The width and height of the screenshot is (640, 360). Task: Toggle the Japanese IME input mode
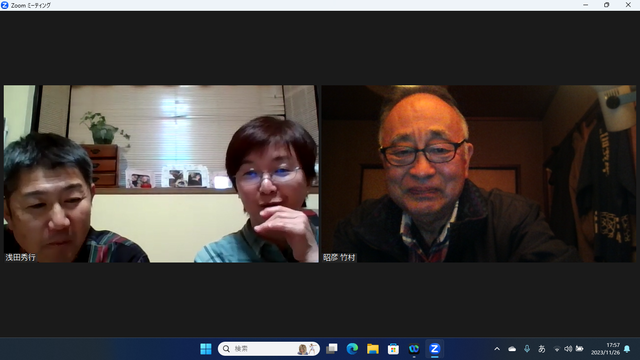point(542,349)
